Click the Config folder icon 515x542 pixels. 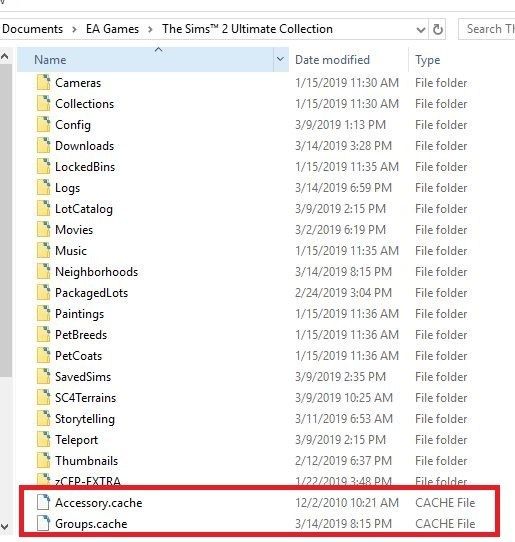coord(43,125)
